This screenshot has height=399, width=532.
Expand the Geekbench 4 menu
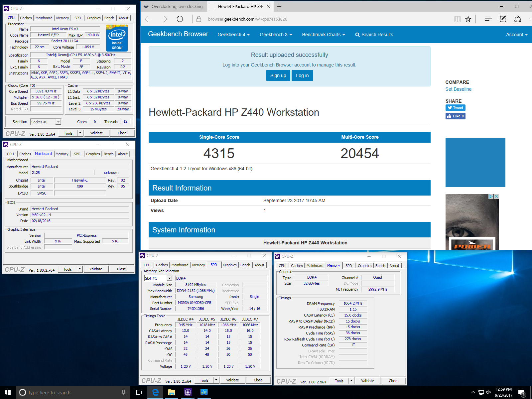tap(233, 35)
